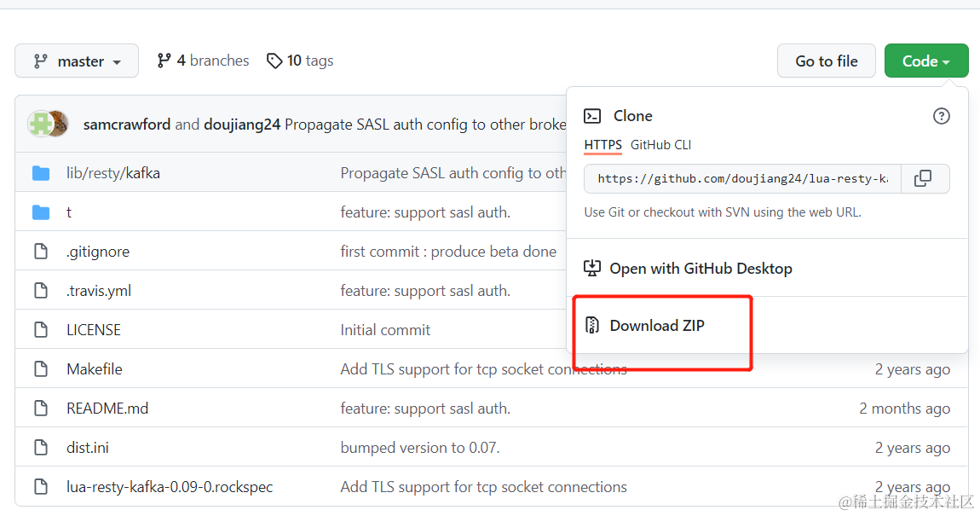Click '2 years ago' timestamp for Makefile
980x516 pixels.
tap(913, 369)
